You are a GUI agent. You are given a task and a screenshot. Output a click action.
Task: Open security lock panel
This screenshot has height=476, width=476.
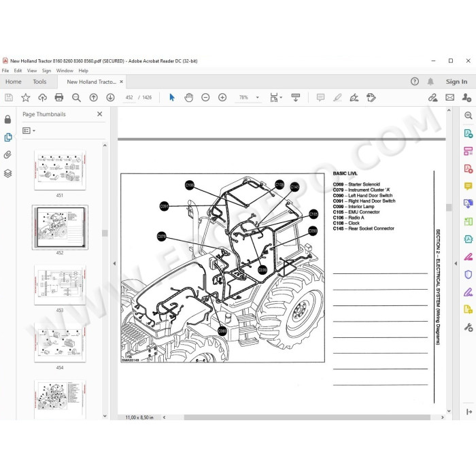[x=8, y=119]
